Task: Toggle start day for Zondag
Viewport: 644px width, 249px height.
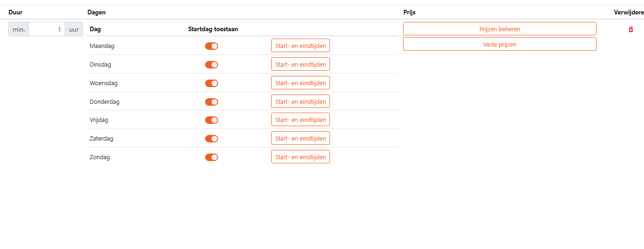Action: 212,157
